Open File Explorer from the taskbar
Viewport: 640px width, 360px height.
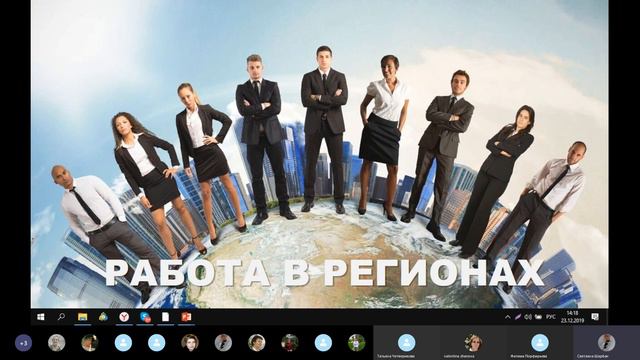coord(83,317)
